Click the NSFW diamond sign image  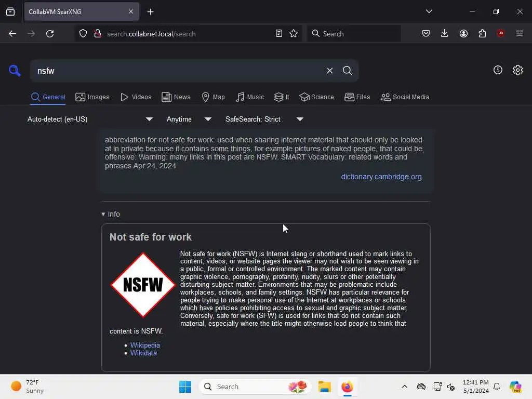point(143,285)
